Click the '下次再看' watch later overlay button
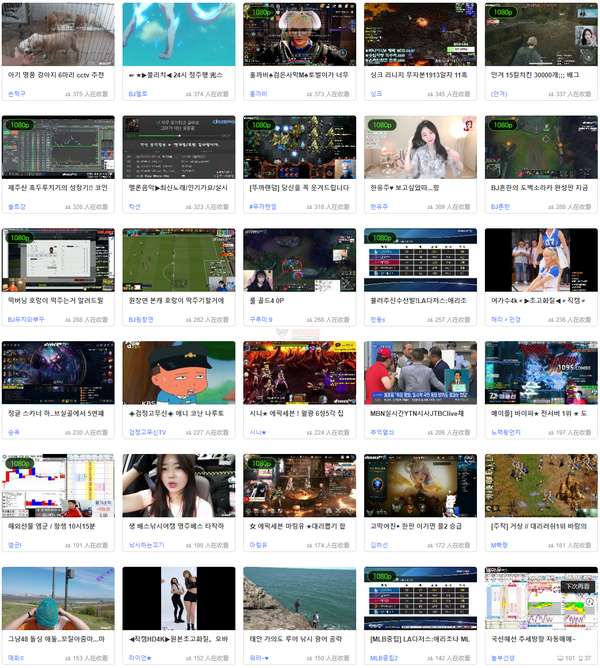Screen dimensions: 600x668 point(578,586)
